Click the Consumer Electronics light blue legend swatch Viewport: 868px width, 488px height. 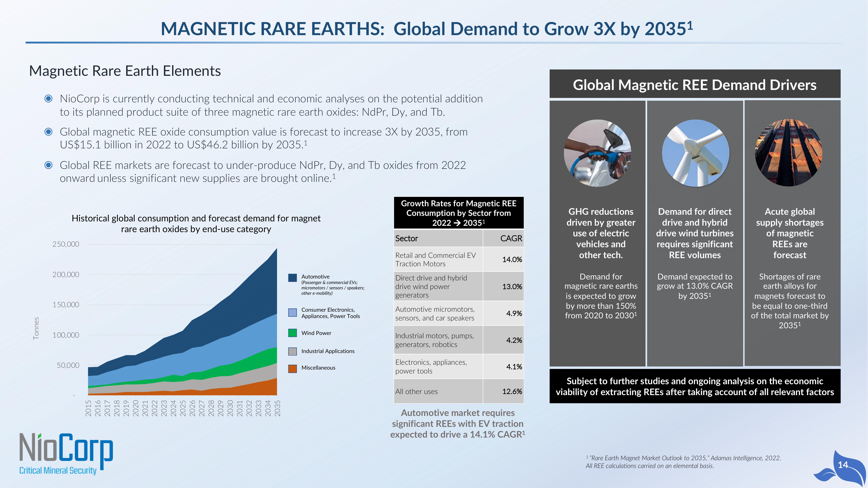(x=292, y=312)
